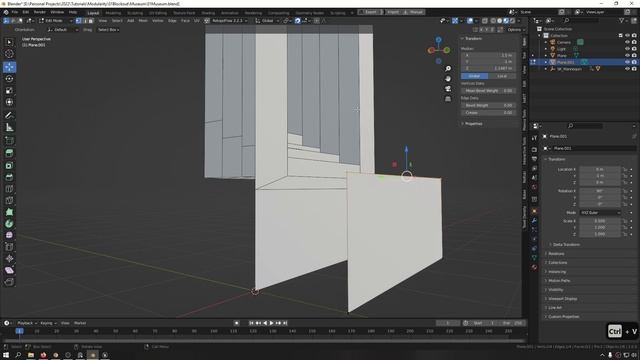This screenshot has height=360, width=640.
Task: Click the viewport zoom magnifier icon
Action: tap(448, 69)
